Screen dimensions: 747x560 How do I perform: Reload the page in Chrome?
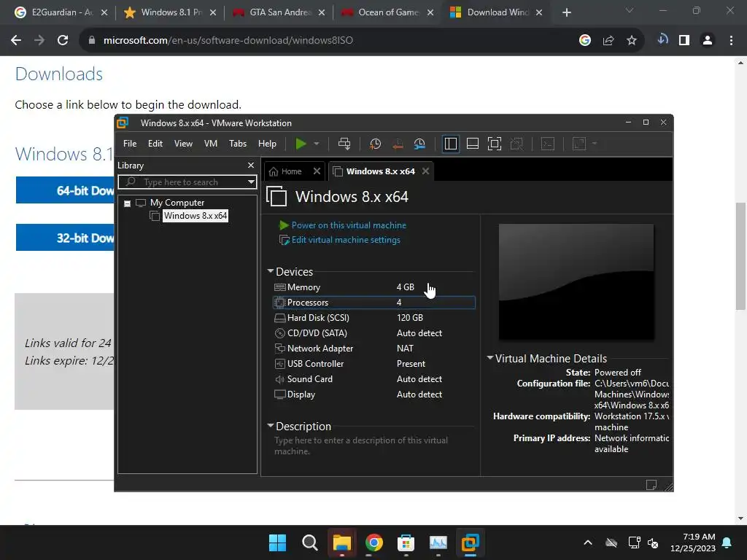pos(63,41)
